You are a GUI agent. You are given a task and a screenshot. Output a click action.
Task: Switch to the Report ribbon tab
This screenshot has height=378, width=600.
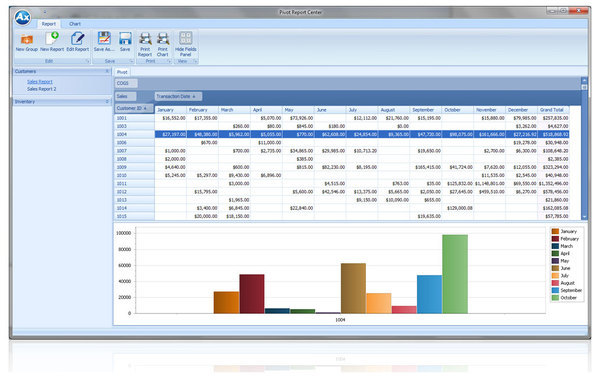tap(49, 24)
